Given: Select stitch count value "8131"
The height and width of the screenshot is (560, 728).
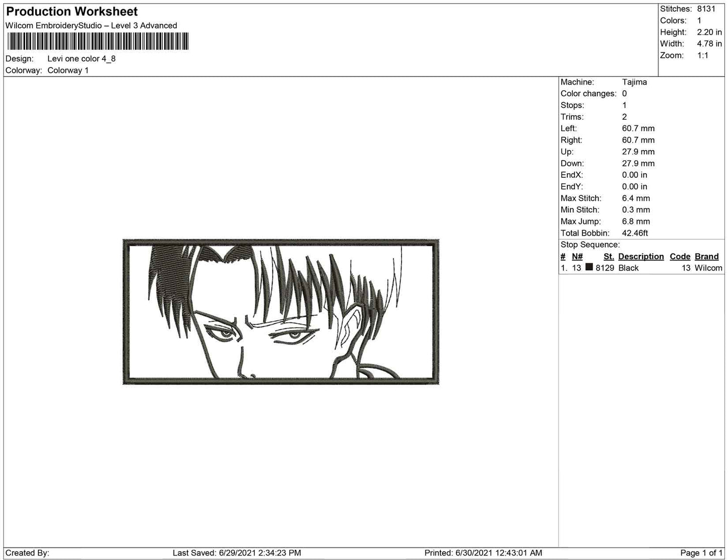Looking at the screenshot, I should pyautogui.click(x=706, y=9).
